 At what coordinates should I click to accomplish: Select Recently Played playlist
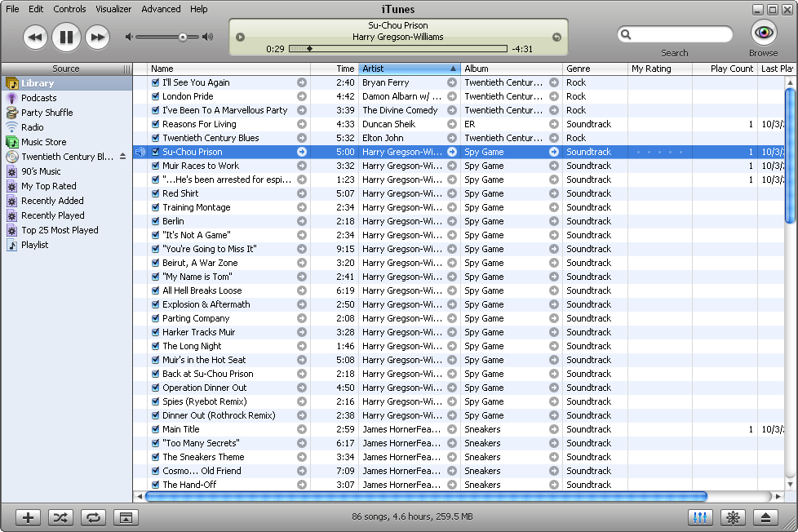click(53, 215)
